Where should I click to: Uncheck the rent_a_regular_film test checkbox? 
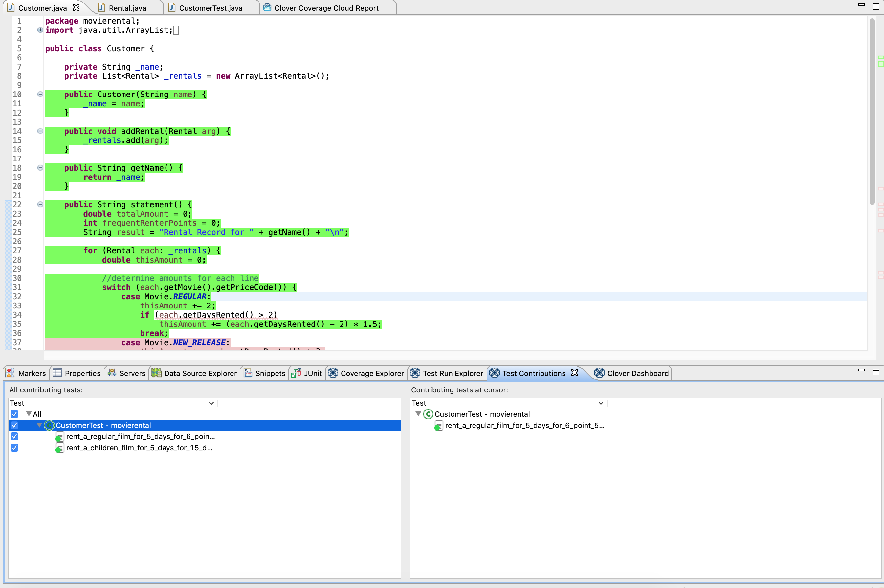tap(14, 436)
